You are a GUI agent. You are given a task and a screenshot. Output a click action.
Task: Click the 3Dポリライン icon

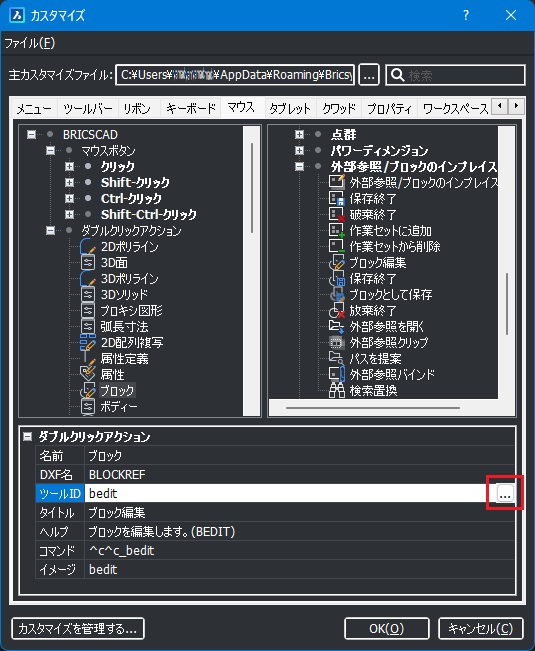(88, 279)
